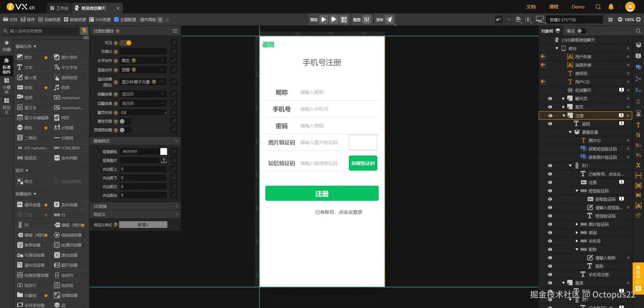Select the Loop create container
The image size is (644, 308).
pyautogui.click(x=33, y=205)
